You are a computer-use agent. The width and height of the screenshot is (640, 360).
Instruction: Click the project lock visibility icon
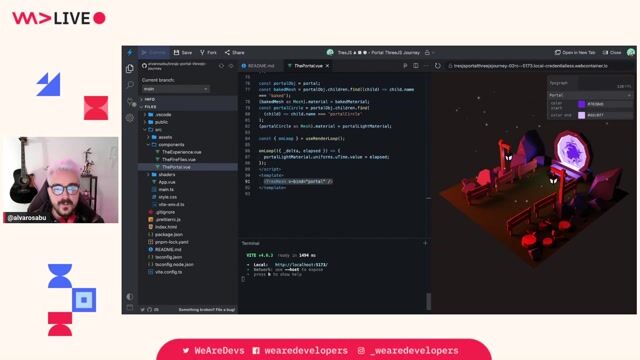tap(427, 52)
